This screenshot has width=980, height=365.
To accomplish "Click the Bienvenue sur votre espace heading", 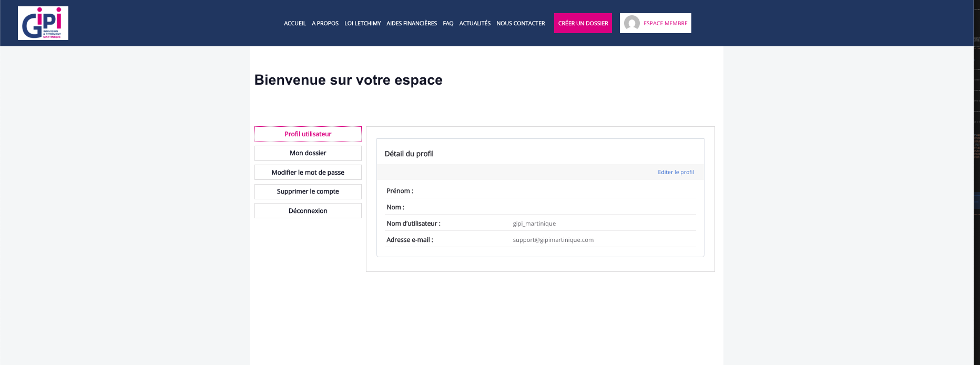I will click(x=348, y=80).
